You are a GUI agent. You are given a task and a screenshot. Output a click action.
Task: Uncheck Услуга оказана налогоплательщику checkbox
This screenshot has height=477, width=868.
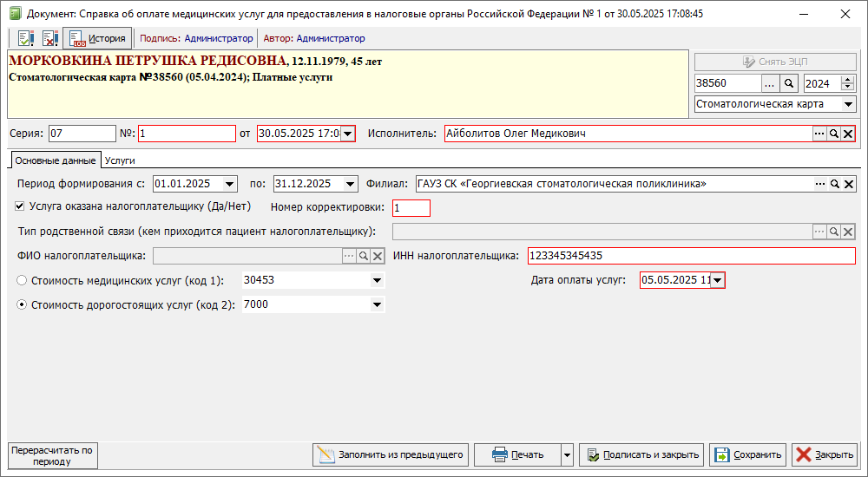pos(21,206)
